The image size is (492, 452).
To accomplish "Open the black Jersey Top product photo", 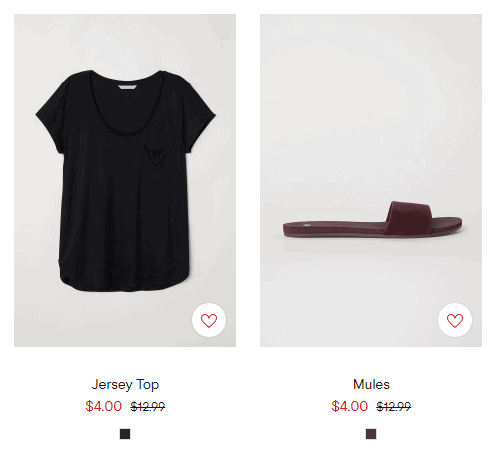I will point(125,180).
